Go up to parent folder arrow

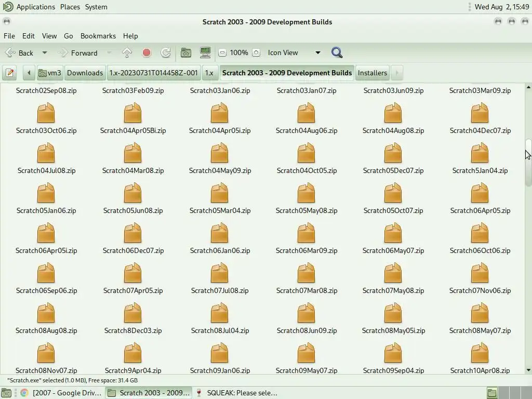(x=127, y=52)
